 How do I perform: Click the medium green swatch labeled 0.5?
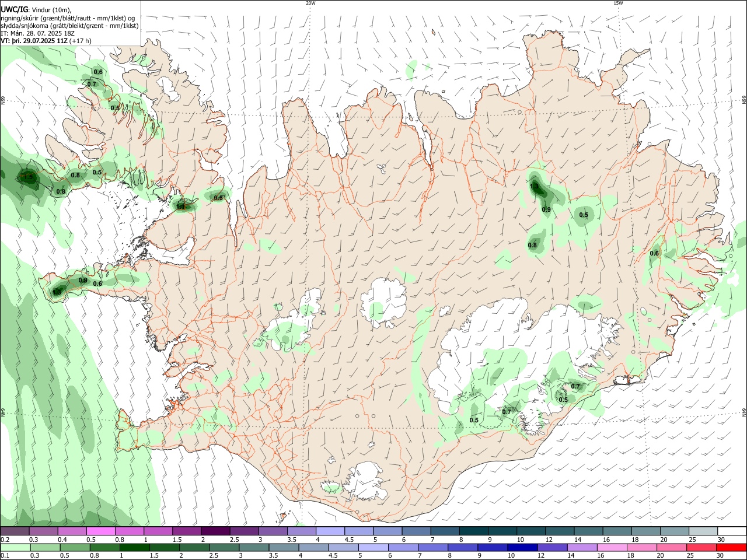[x=75, y=547]
